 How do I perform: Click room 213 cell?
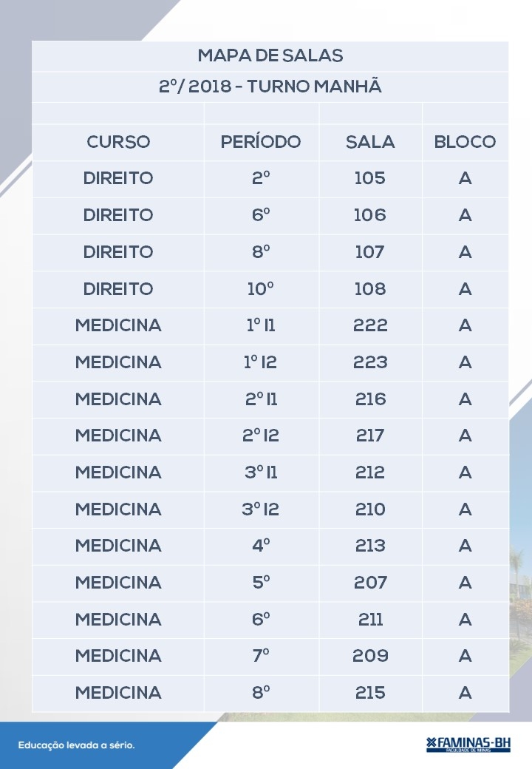[x=370, y=546]
